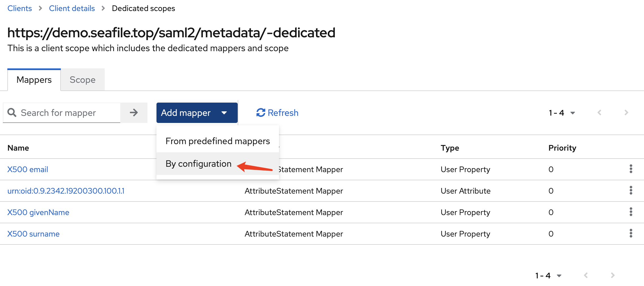The width and height of the screenshot is (644, 286).
Task: Open kebab menu for X500 email row
Action: coord(631,169)
